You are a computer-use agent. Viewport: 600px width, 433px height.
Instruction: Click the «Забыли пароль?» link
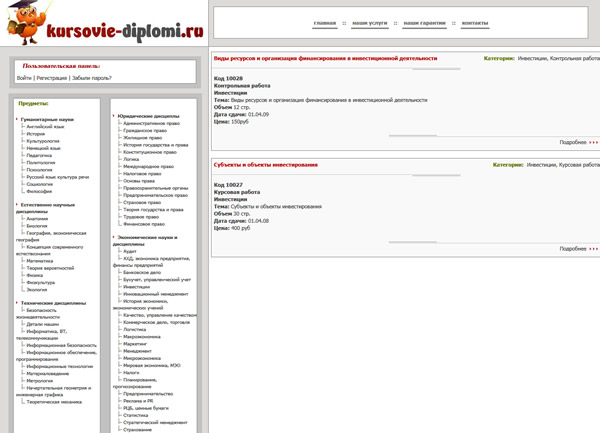click(x=92, y=78)
